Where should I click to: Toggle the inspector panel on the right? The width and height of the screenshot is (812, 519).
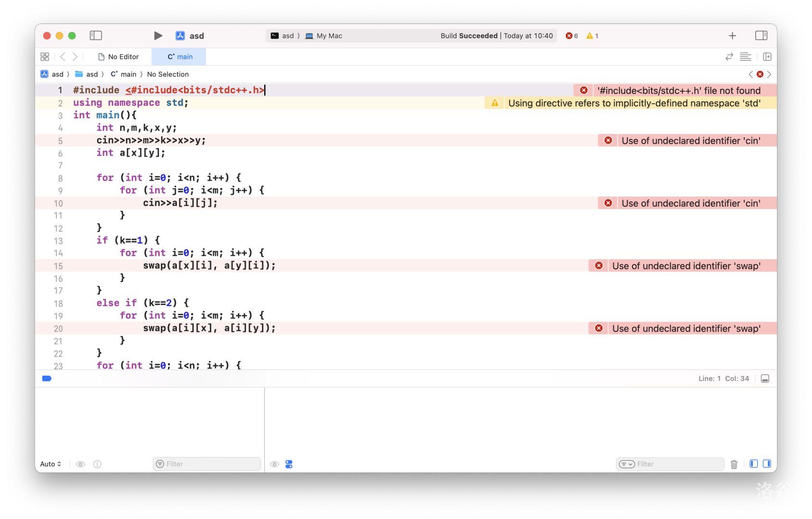click(x=761, y=36)
